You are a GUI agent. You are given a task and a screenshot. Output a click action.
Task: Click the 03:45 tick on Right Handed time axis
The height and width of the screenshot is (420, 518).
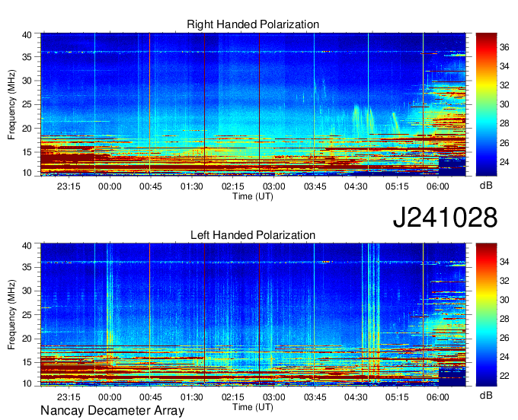(315, 186)
